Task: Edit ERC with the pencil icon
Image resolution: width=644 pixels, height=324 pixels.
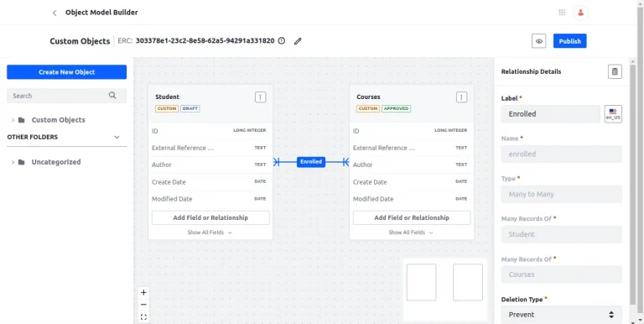Action: point(298,40)
